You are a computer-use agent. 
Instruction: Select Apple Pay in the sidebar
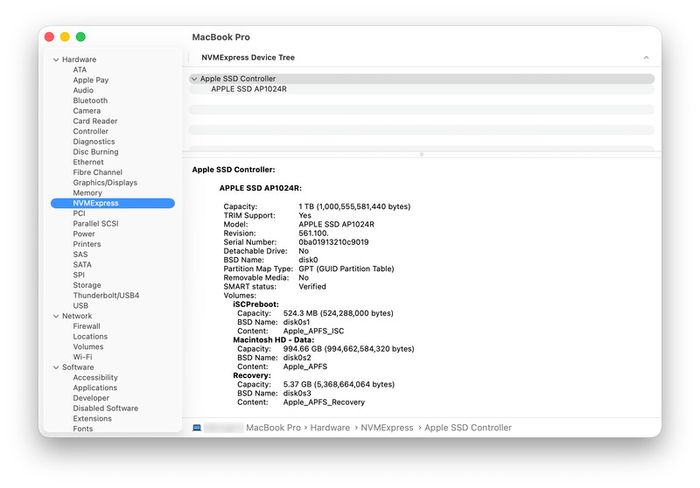coord(91,80)
